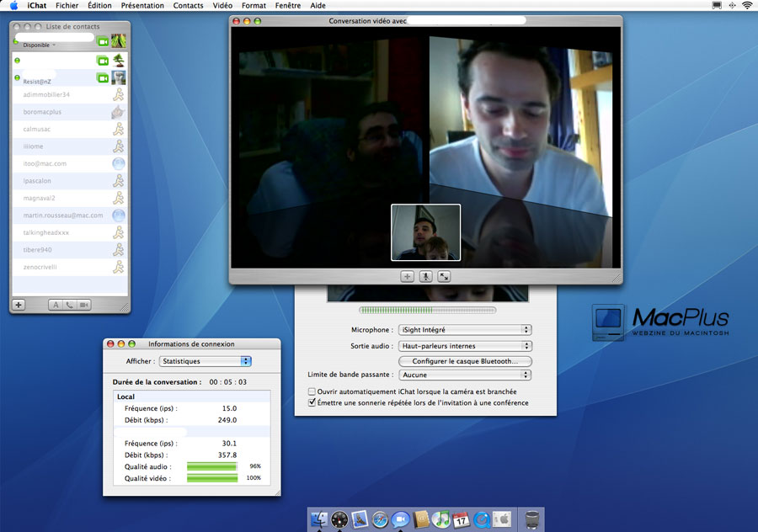This screenshot has width=758, height=532.
Task: Start video chat from contact list bottom bar
Action: click(x=84, y=305)
